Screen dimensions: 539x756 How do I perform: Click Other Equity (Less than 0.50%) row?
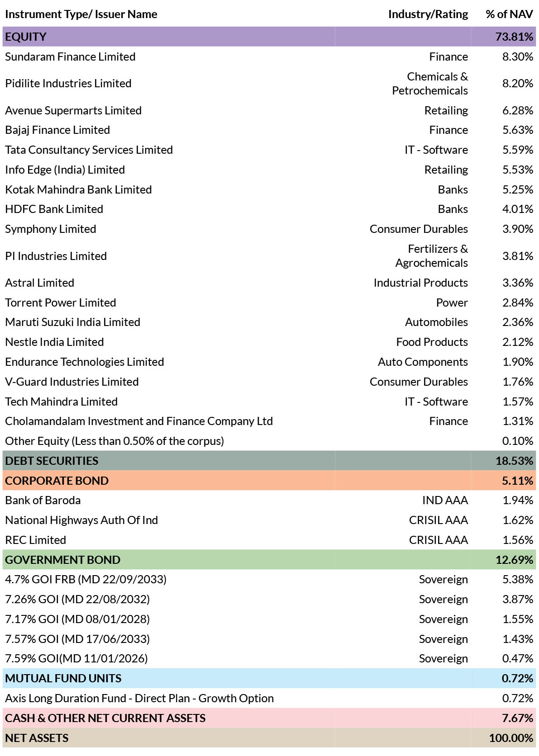coord(269,441)
